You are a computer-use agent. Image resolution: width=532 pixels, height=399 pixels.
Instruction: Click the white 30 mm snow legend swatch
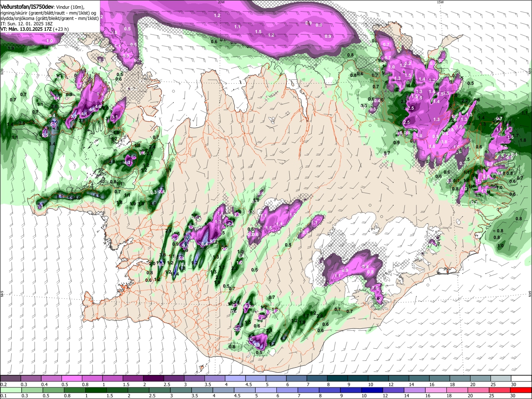click(522, 379)
